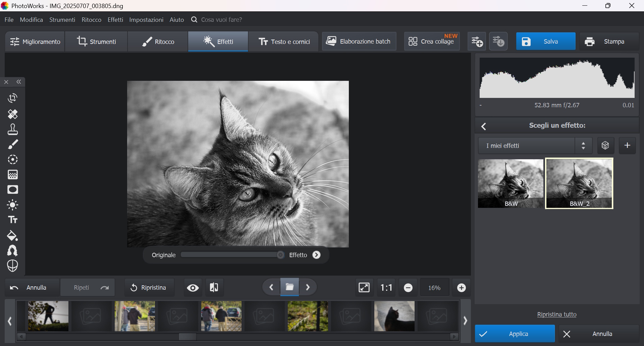This screenshot has height=346, width=644.
Task: Select the B&W effect thumbnail
Action: (x=510, y=183)
